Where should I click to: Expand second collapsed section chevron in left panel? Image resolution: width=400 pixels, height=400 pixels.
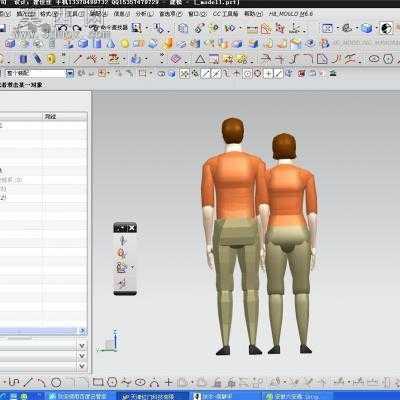[82, 356]
